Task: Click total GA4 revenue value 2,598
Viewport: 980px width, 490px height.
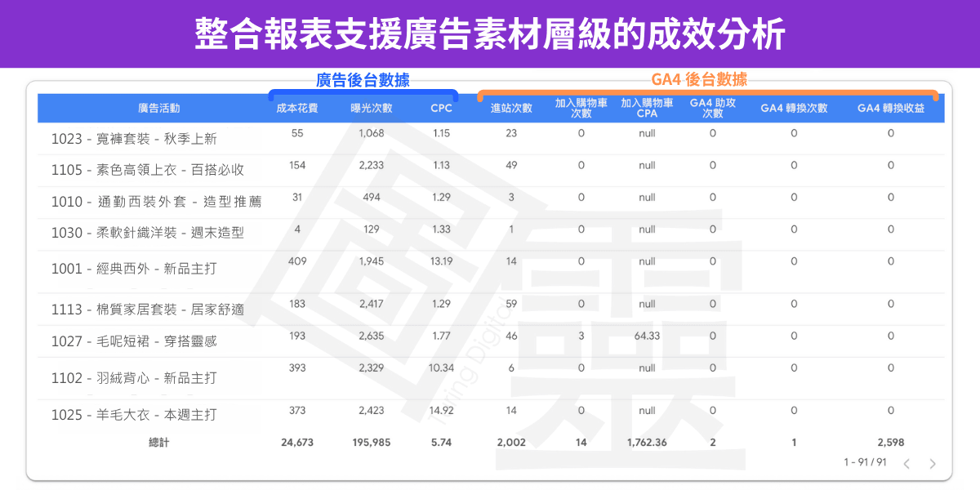Action: tap(891, 442)
